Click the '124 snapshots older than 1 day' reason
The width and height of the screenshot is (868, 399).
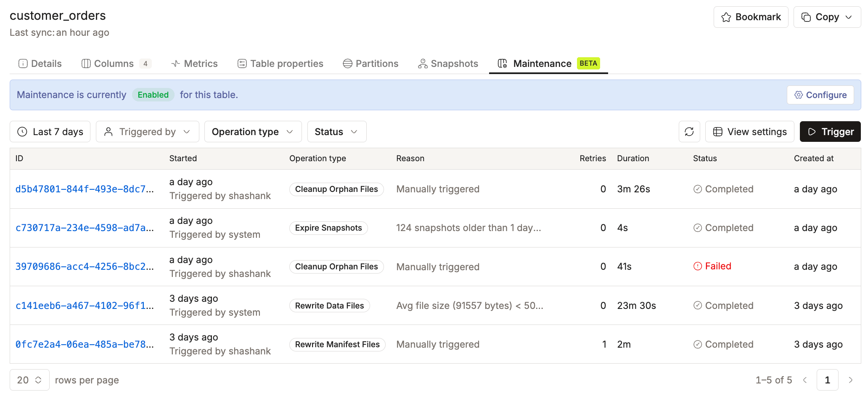[468, 228]
